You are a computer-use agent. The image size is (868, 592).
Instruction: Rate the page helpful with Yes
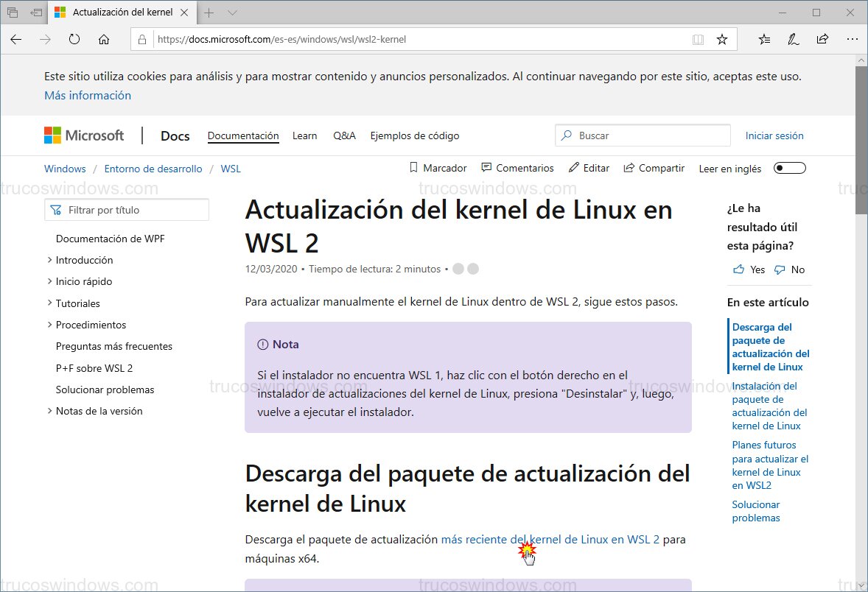click(748, 269)
